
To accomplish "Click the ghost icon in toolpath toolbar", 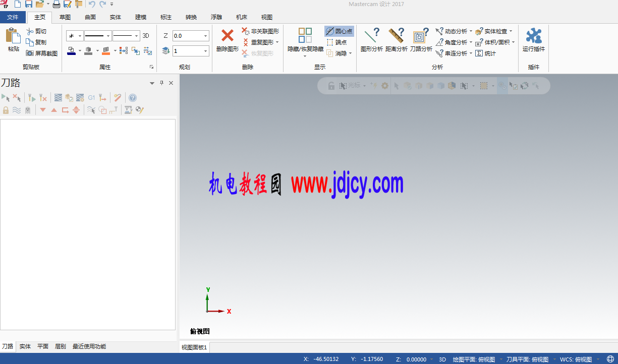I will 27,109.
